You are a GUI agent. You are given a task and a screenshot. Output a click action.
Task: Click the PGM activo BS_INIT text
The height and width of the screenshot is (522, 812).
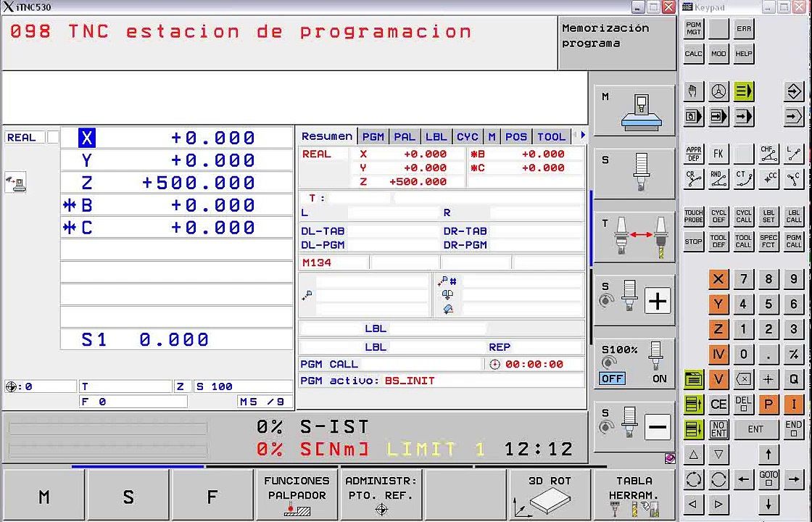tap(368, 381)
